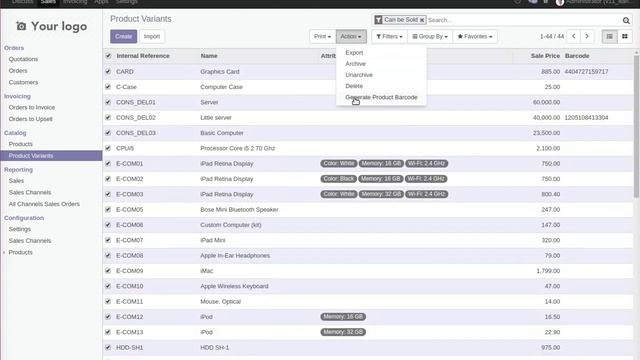The height and width of the screenshot is (360, 640).
Task: Switch to kanban view
Action: 624,36
